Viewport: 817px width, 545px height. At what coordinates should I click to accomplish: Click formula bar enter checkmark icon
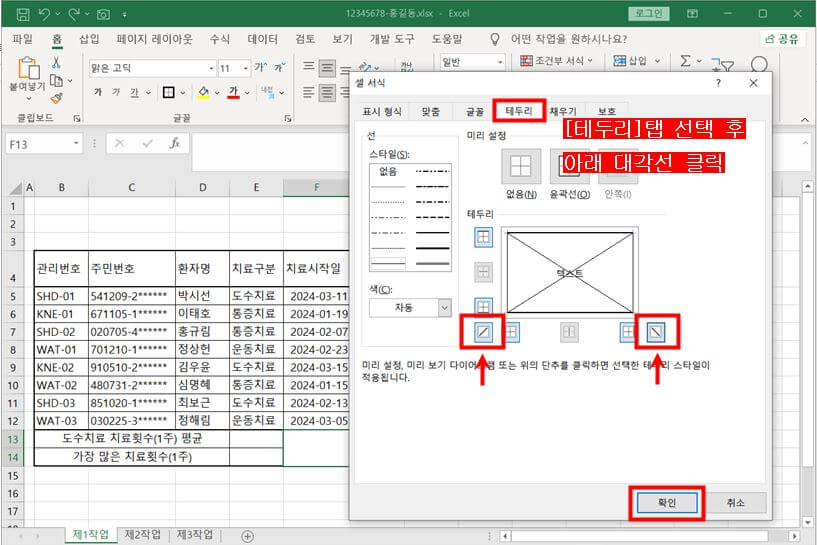click(147, 143)
